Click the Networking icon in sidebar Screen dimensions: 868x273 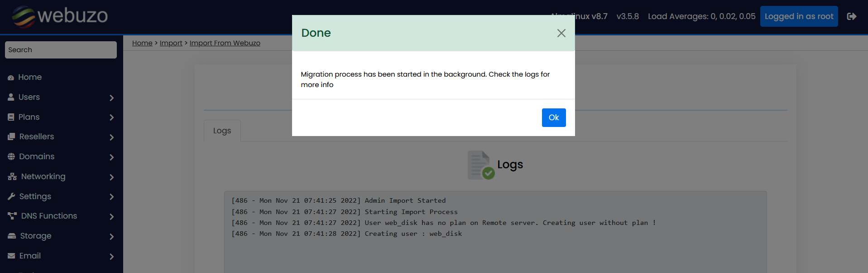pos(12,176)
